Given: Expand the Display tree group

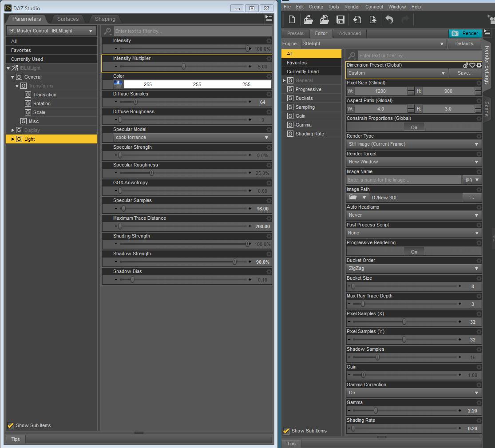Looking at the screenshot, I should pos(12,130).
